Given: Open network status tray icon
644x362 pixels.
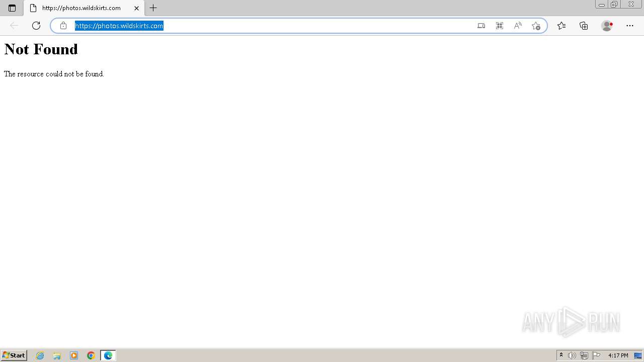Looking at the screenshot, I should click(x=584, y=355).
